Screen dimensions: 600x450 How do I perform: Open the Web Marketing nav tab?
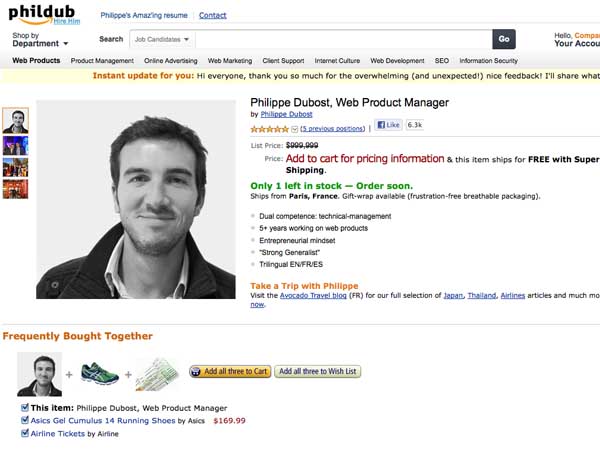(x=230, y=61)
